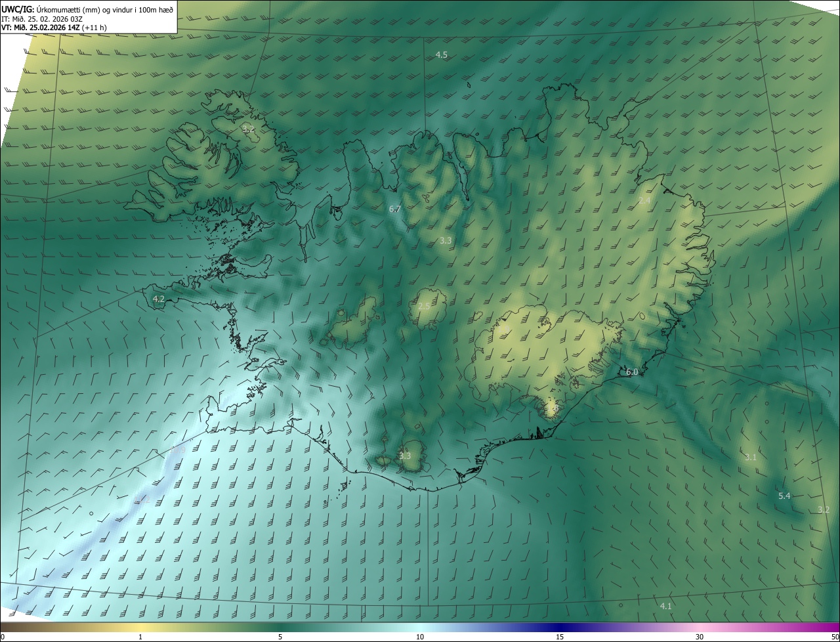The image size is (840, 642).
Task: Click the 2.4 value label in the northeast
Action: 644,200
